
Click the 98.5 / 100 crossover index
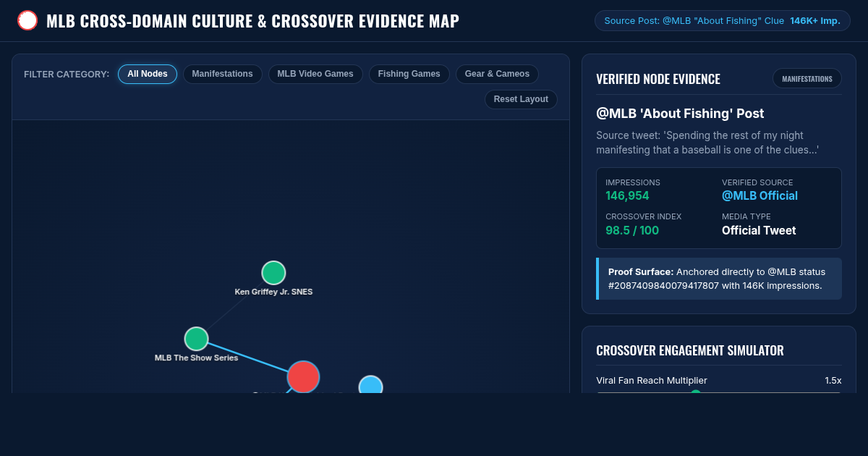[632, 230]
